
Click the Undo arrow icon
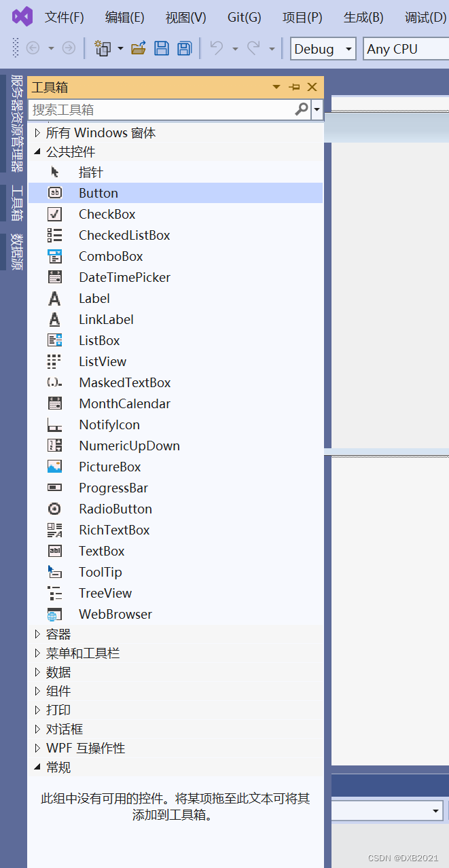tap(217, 48)
